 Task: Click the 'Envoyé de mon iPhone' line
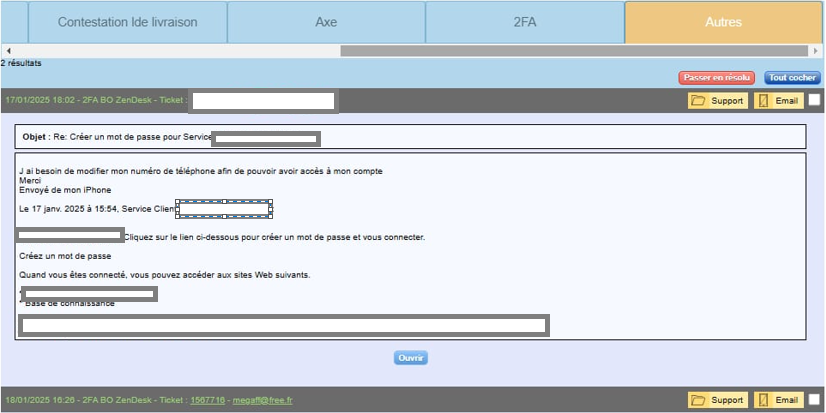tap(65, 190)
